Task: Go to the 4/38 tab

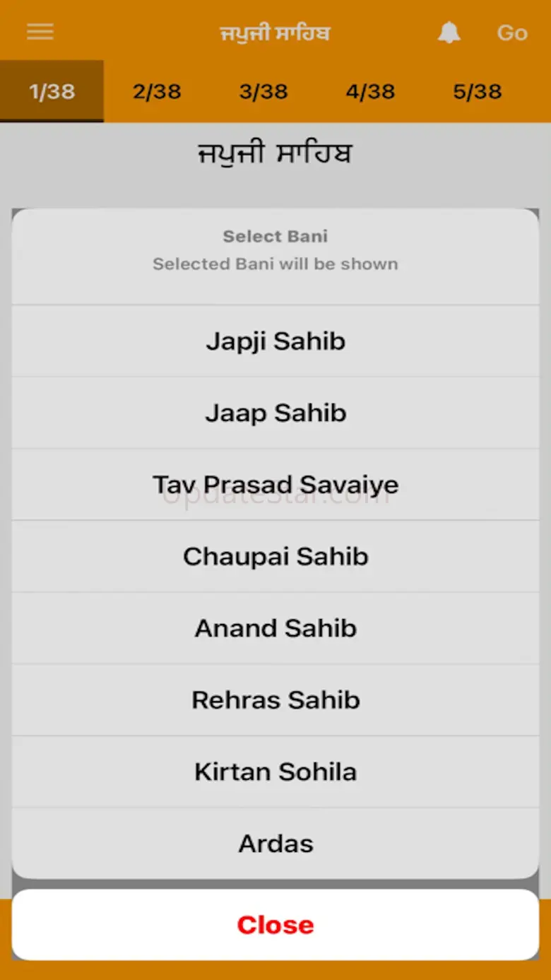Action: pyautogui.click(x=370, y=92)
